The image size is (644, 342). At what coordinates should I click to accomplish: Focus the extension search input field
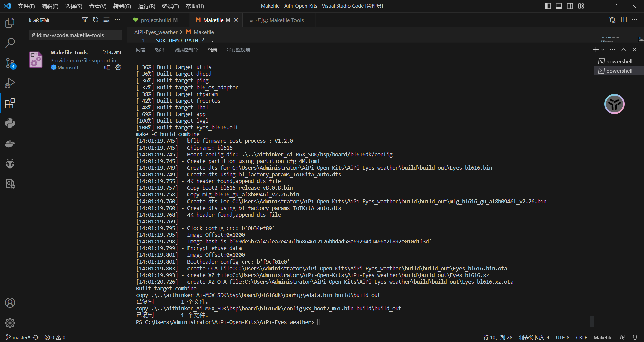pyautogui.click(x=75, y=35)
